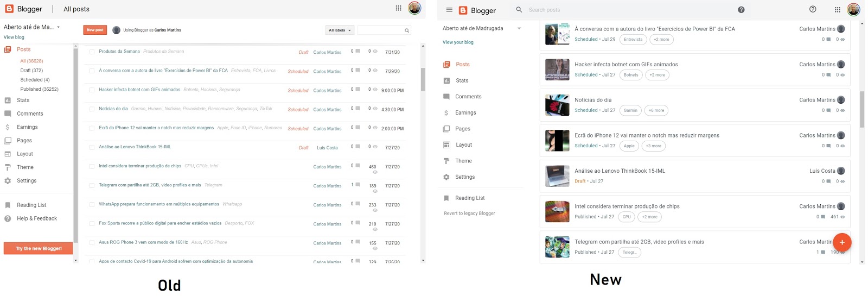Click Comments icon in new Blogger sidebar
The height and width of the screenshot is (308, 868).
[x=446, y=97]
